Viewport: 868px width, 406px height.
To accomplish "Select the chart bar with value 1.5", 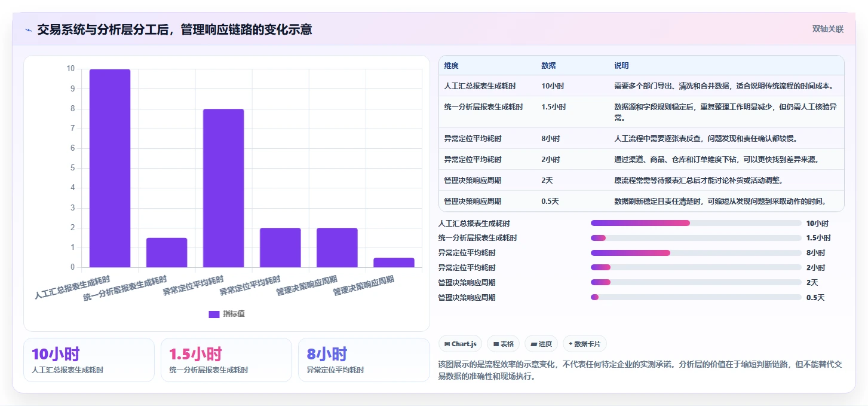I will pos(167,252).
